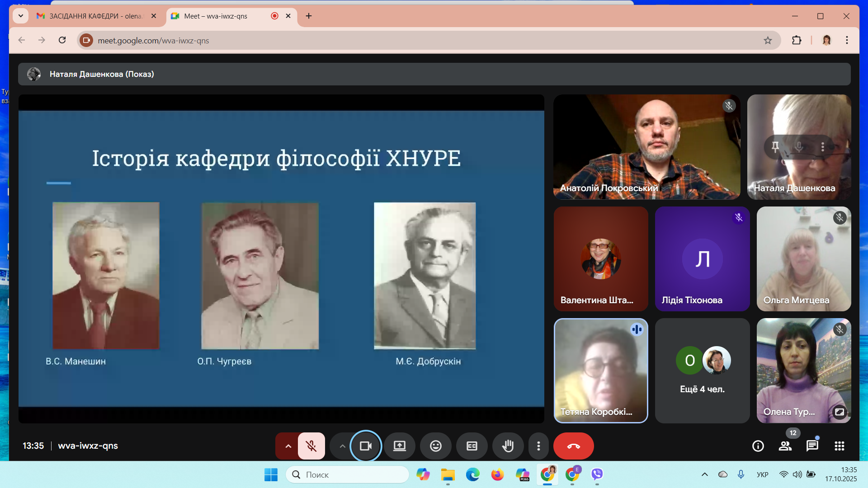Viewport: 868px width, 488px height.
Task: Open more options three-dot menu
Action: (x=538, y=446)
